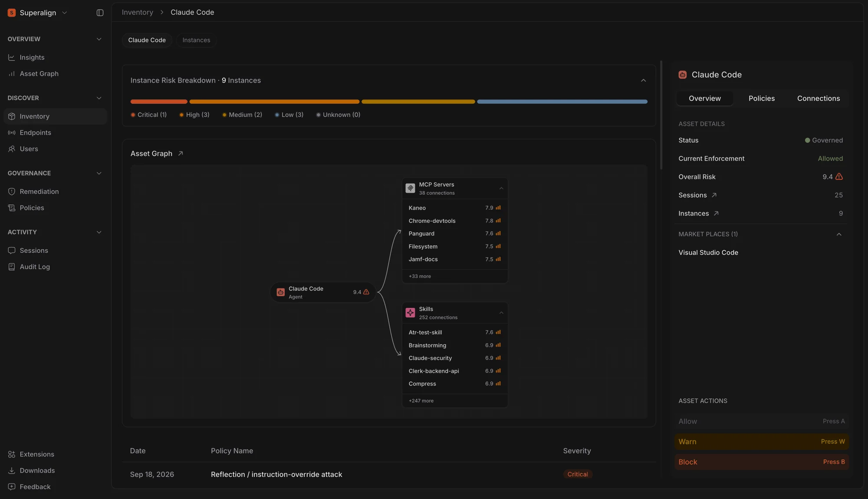Click the Skills node icon
The width and height of the screenshot is (868, 499).
click(410, 313)
